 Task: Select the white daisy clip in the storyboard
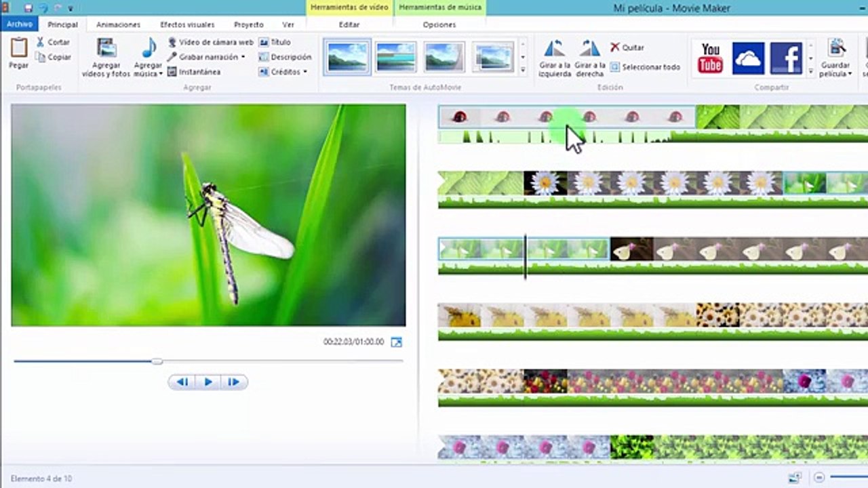654,182
